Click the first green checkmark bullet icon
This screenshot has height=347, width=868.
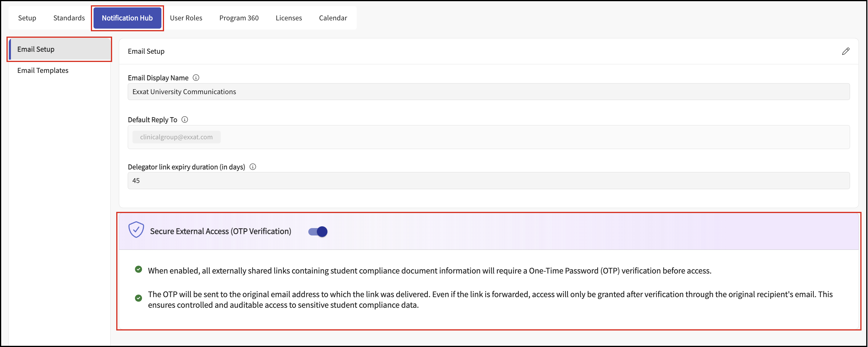point(138,269)
